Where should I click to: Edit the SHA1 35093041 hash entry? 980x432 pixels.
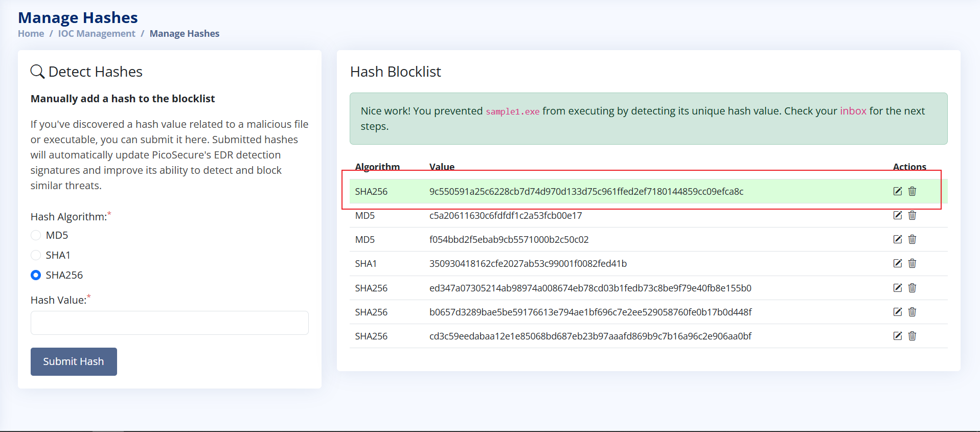(897, 263)
